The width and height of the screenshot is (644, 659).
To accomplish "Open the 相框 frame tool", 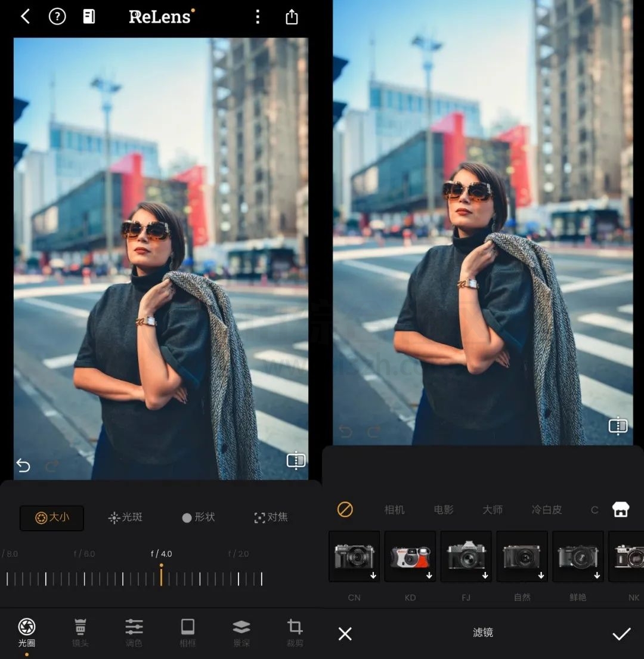I will point(187,632).
